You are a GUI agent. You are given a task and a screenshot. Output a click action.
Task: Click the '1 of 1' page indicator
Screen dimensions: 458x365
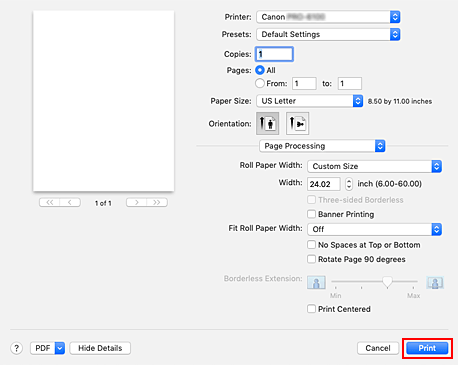[103, 203]
